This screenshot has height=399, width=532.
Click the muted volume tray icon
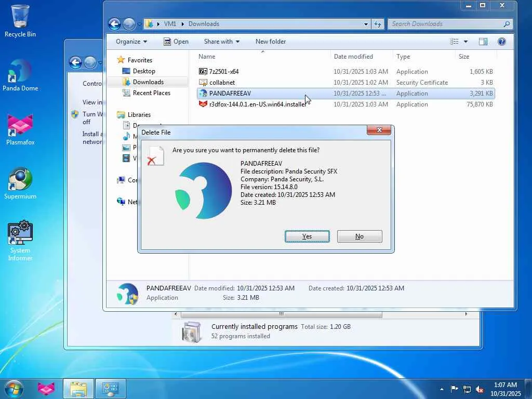[480, 389]
